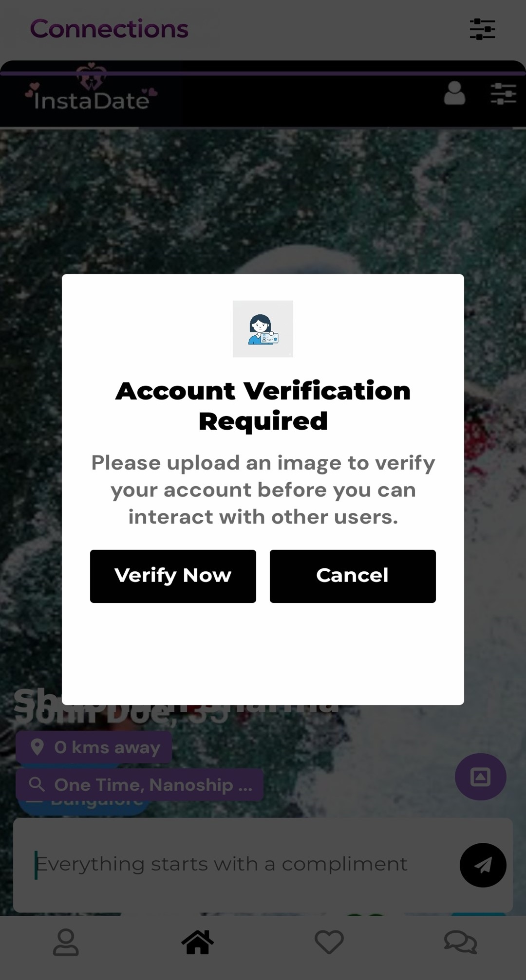Open the purple photo gallery button

coord(480,777)
